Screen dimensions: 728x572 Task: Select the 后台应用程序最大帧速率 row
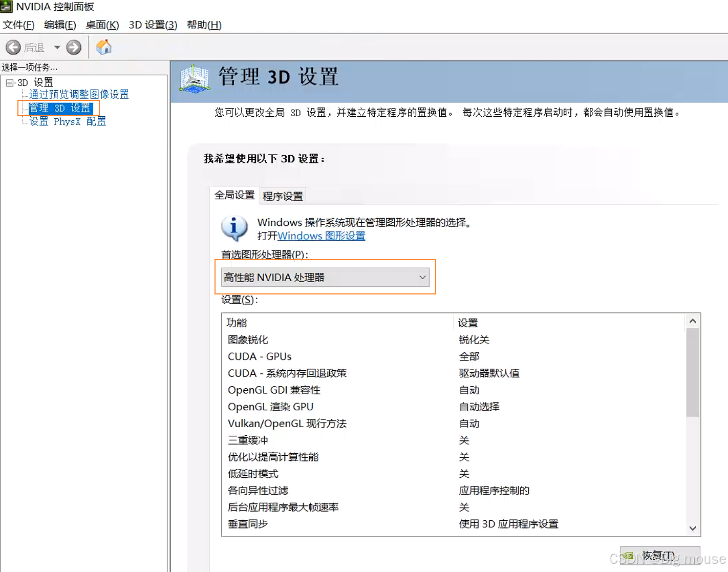(454, 507)
